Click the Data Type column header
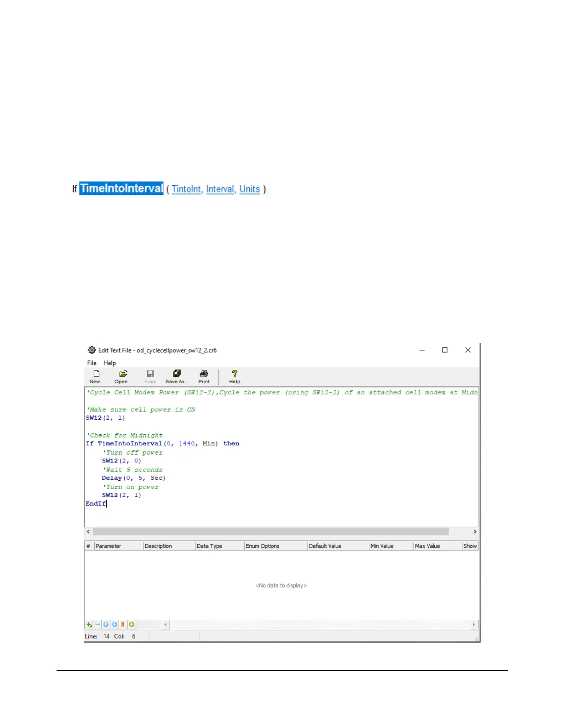 click(220, 546)
